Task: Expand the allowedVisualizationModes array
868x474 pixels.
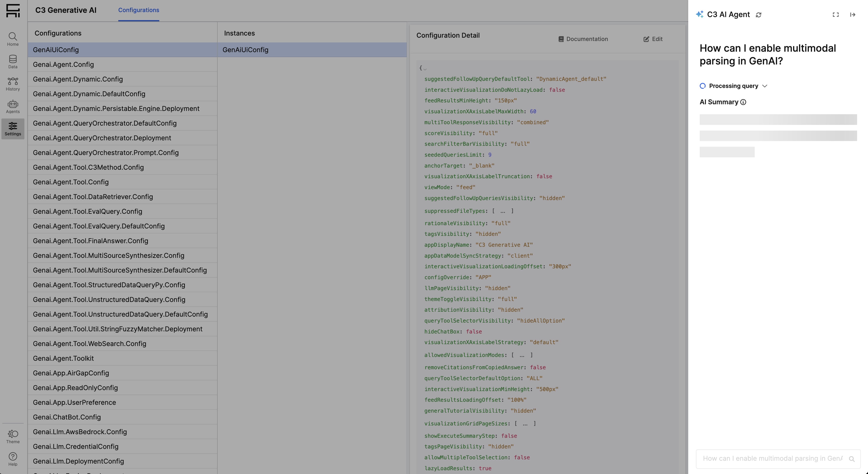Action: (x=522, y=355)
